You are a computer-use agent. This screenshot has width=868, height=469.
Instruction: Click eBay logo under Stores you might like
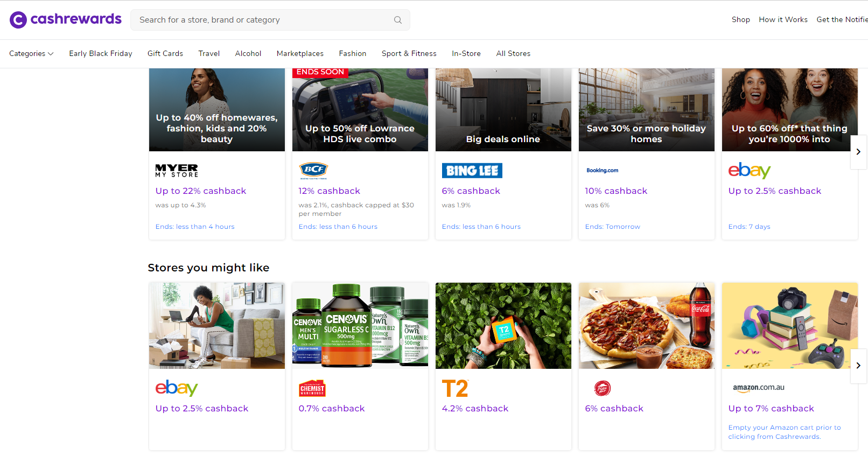[x=177, y=388]
